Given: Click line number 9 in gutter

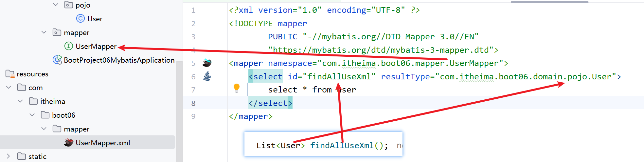Looking at the screenshot, I should point(193,116).
